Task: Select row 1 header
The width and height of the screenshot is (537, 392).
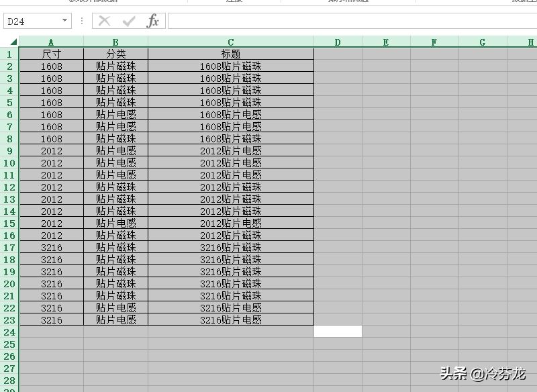Action: pyautogui.click(x=9, y=54)
